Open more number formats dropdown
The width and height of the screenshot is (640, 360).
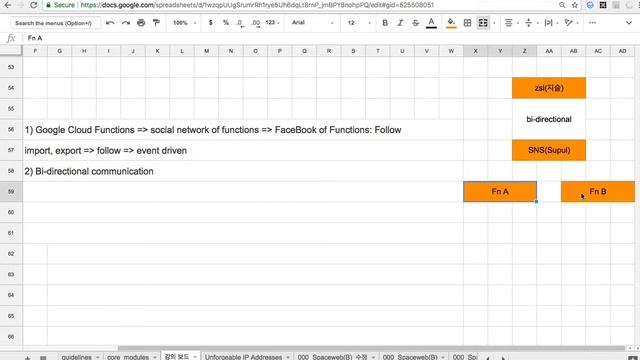[x=272, y=23]
